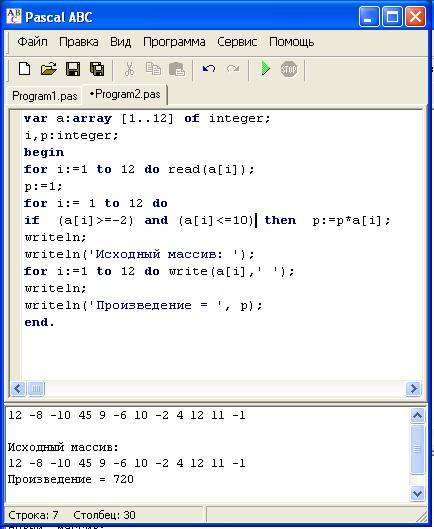The width and height of the screenshot is (434, 529).
Task: Open the Программа menu
Action: [174, 42]
